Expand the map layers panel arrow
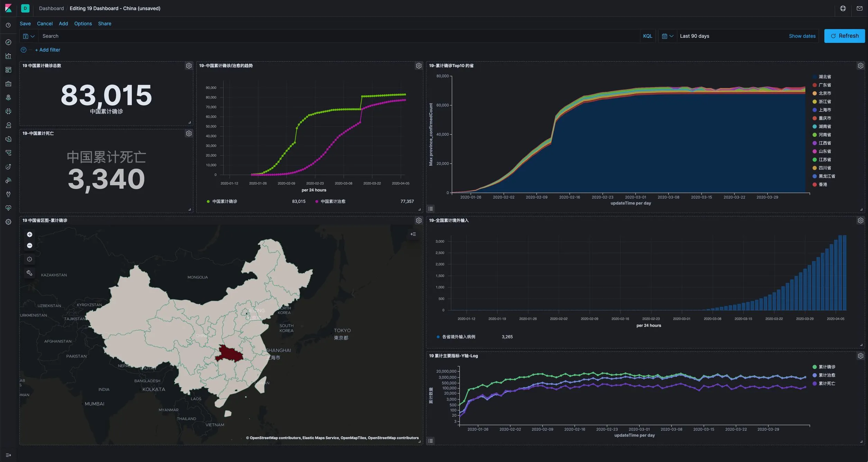The width and height of the screenshot is (868, 462). [413, 234]
